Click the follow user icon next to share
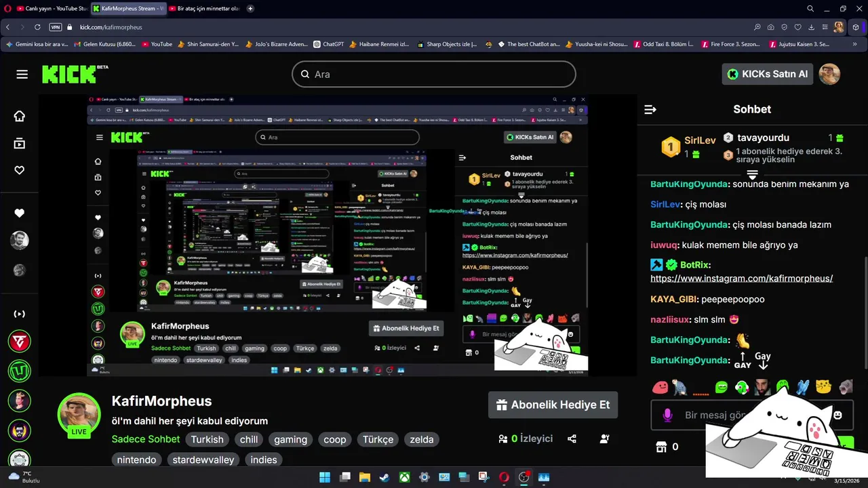The height and width of the screenshot is (488, 868). pos(604,439)
